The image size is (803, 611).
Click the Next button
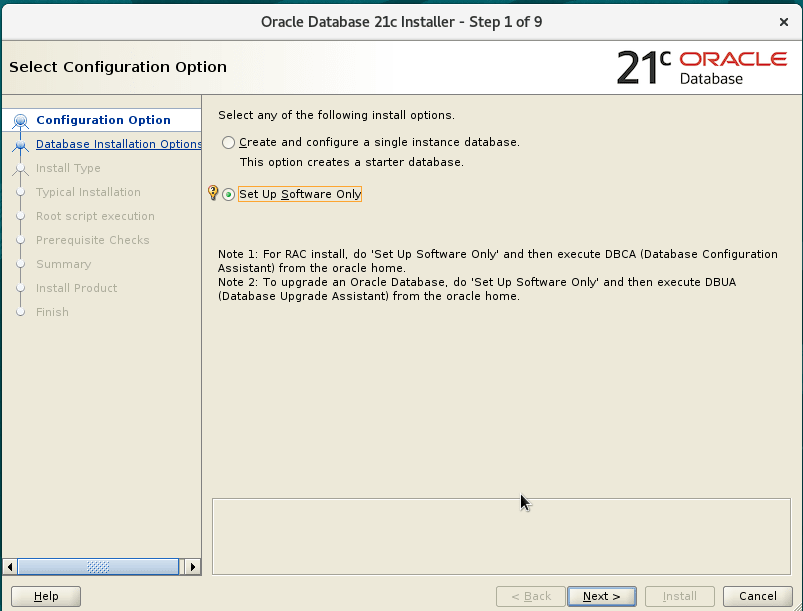click(x=602, y=596)
